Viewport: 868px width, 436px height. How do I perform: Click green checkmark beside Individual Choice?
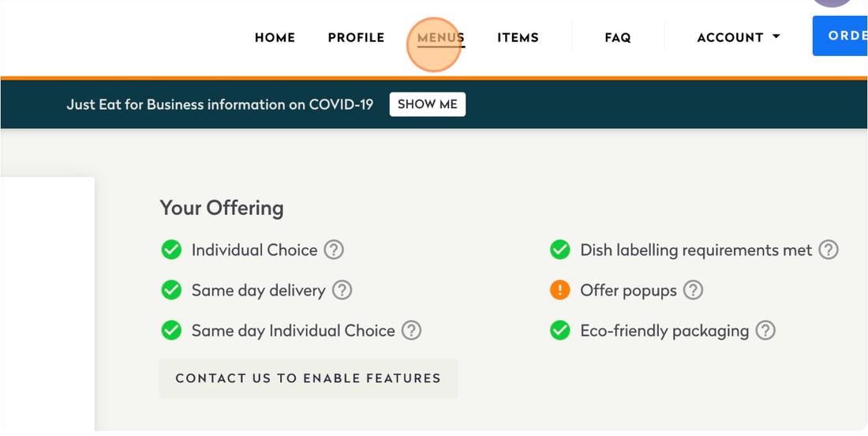[171, 250]
